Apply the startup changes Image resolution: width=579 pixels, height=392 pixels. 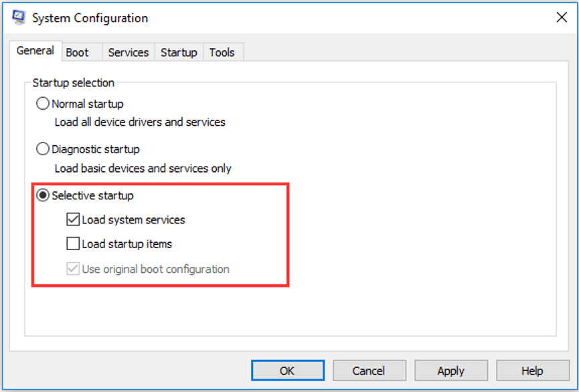(451, 371)
